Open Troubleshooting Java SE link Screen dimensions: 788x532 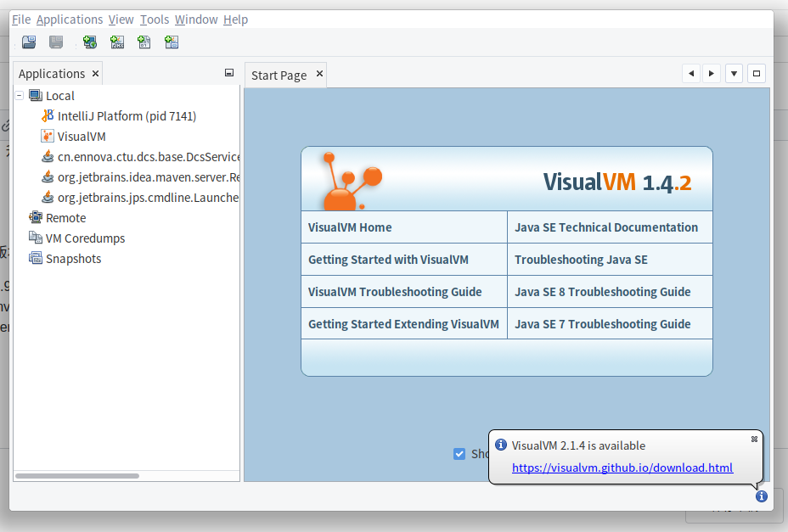click(x=581, y=260)
